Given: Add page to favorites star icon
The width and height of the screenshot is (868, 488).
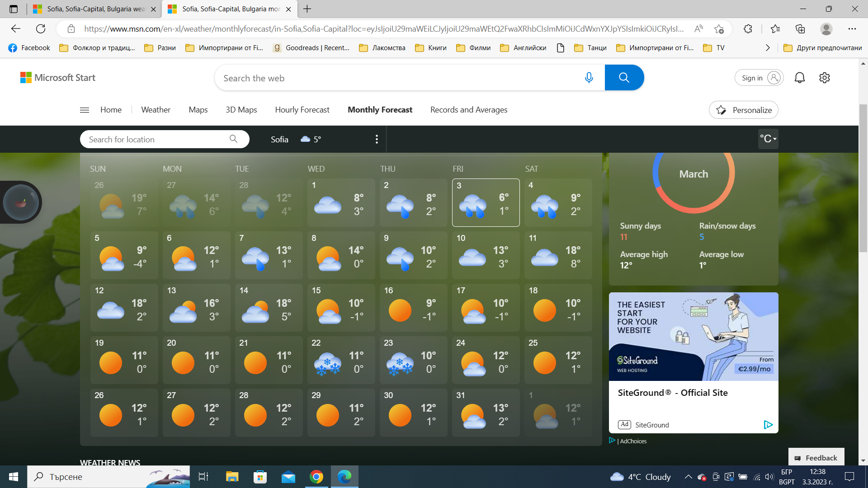Looking at the screenshot, I should tap(719, 29).
